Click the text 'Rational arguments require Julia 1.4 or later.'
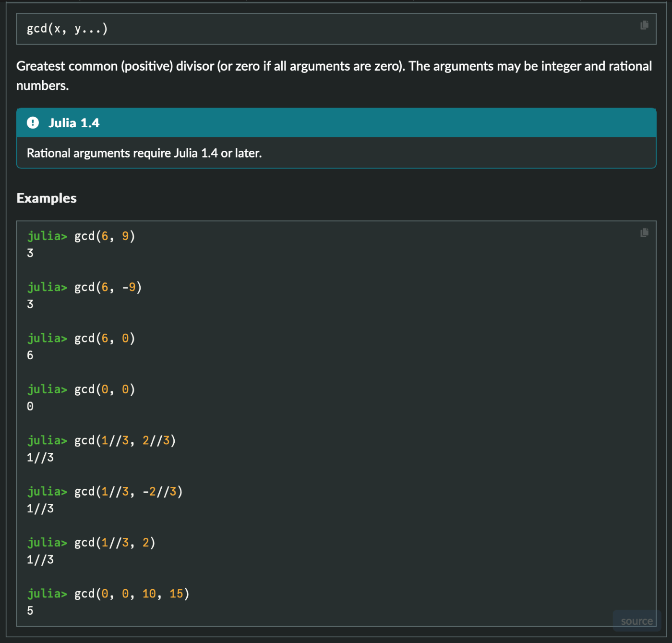The width and height of the screenshot is (672, 643). (144, 153)
